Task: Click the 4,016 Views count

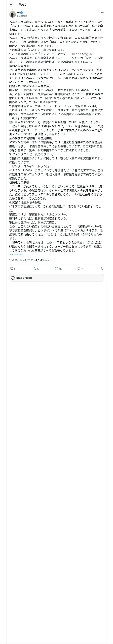Action: pos(42,260)
